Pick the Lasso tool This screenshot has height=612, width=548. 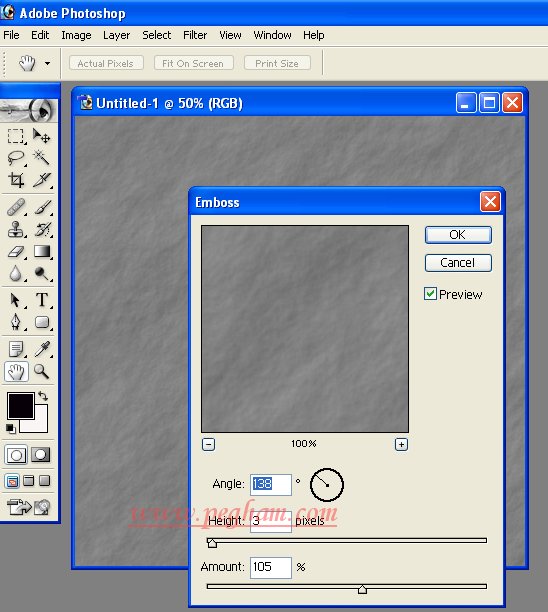click(x=16, y=158)
